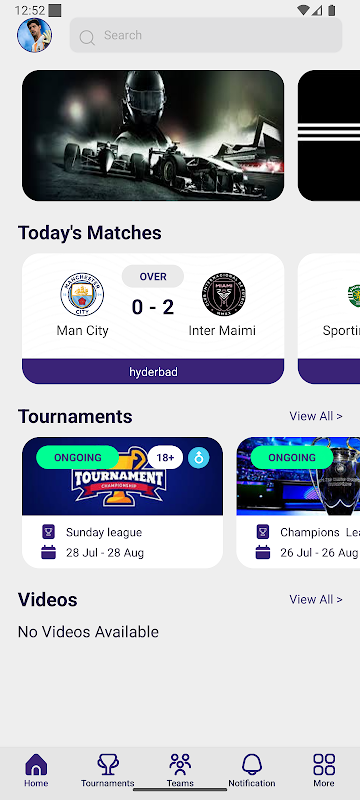Screen dimensions: 360x800
Task: Expand View All for Tournaments
Action: [316, 416]
